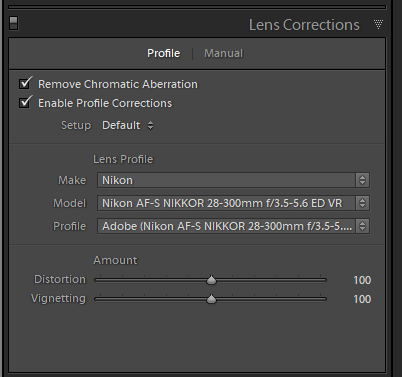Click the Distortion slider handle

pos(211,280)
